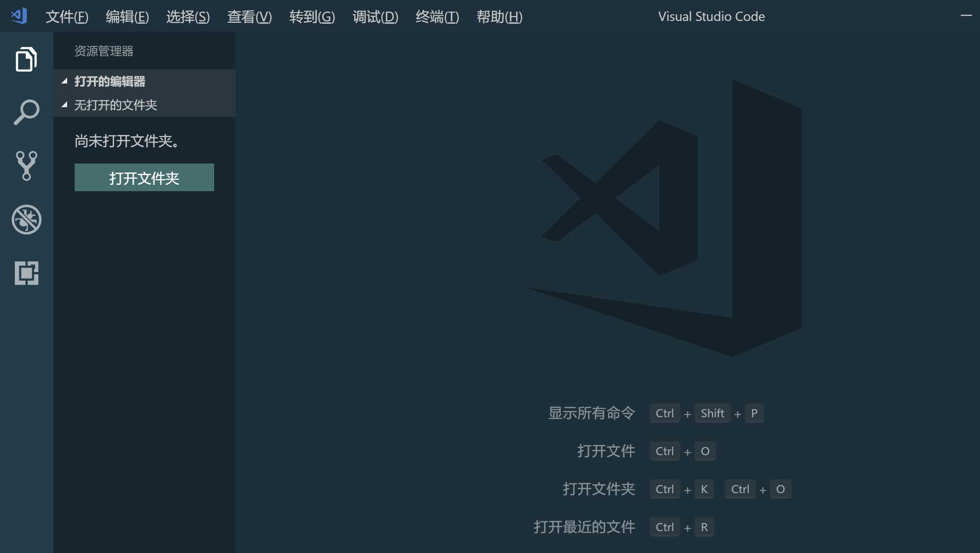Image resolution: width=980 pixels, height=553 pixels.
Task: Collapse the 无打开的文件夹 section arrow
Action: coord(64,105)
